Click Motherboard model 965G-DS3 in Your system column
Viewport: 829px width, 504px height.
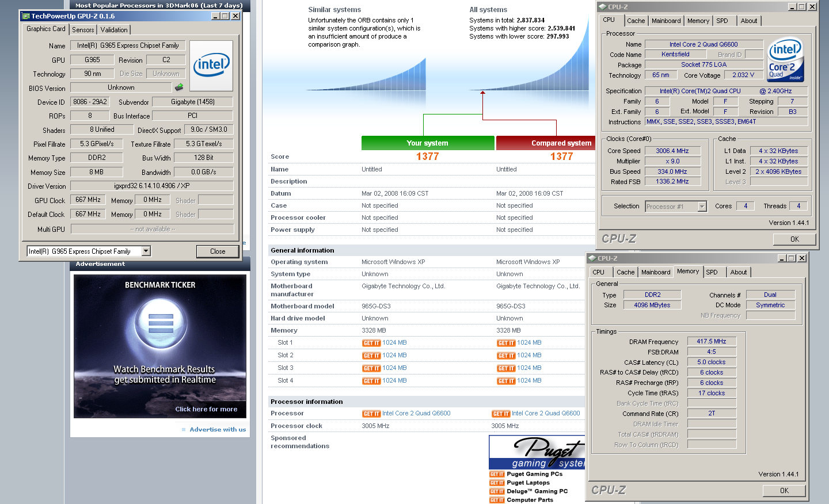(x=376, y=307)
